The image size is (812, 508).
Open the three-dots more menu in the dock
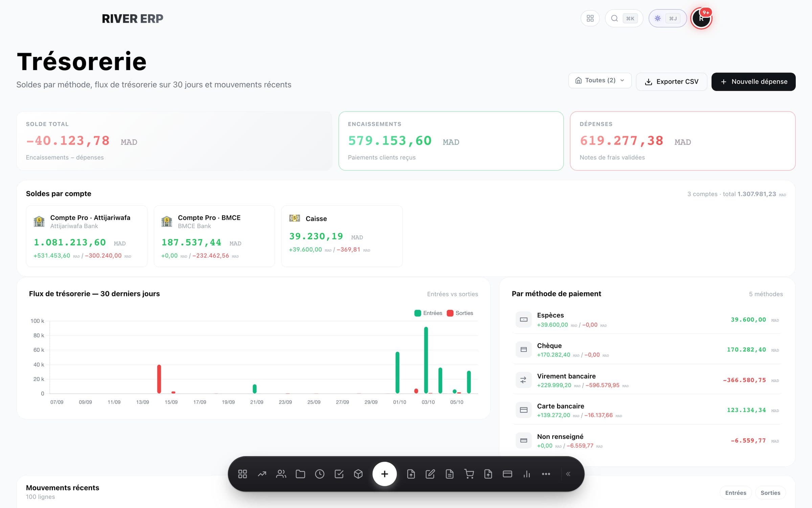click(546, 474)
